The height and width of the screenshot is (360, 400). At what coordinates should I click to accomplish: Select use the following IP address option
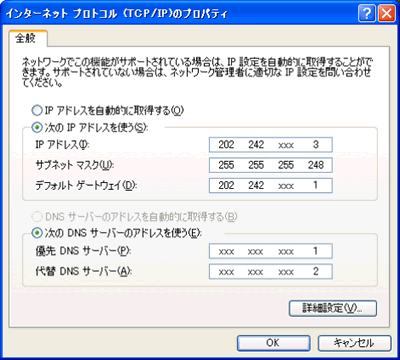click(36, 127)
